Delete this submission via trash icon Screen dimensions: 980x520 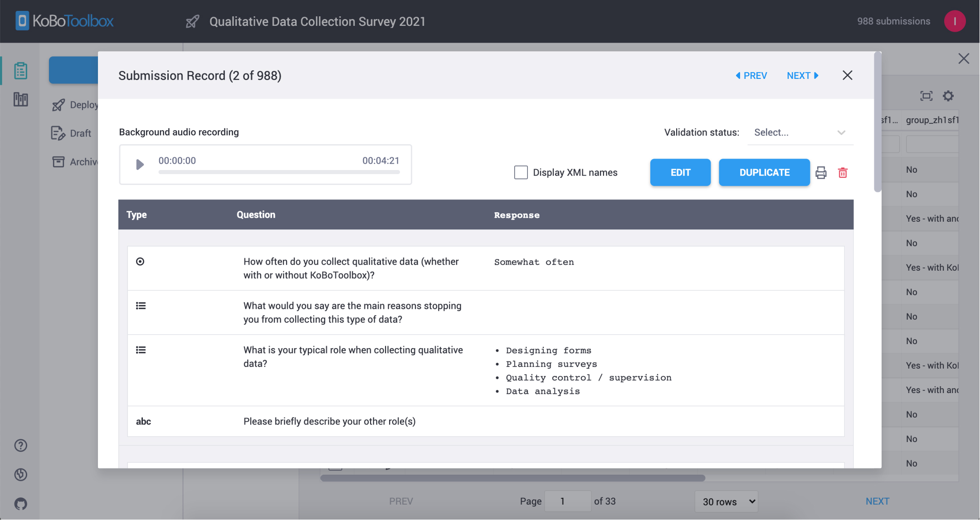(843, 172)
